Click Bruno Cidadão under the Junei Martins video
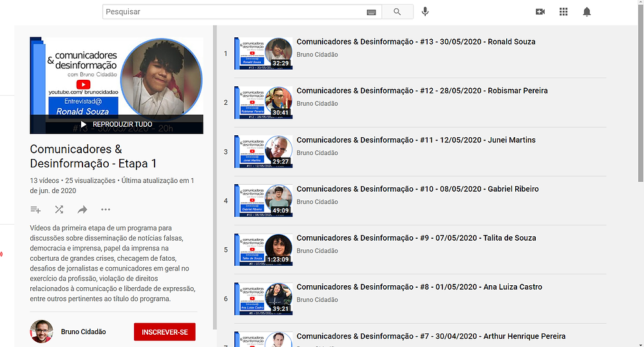The width and height of the screenshot is (644, 347). pyautogui.click(x=317, y=153)
